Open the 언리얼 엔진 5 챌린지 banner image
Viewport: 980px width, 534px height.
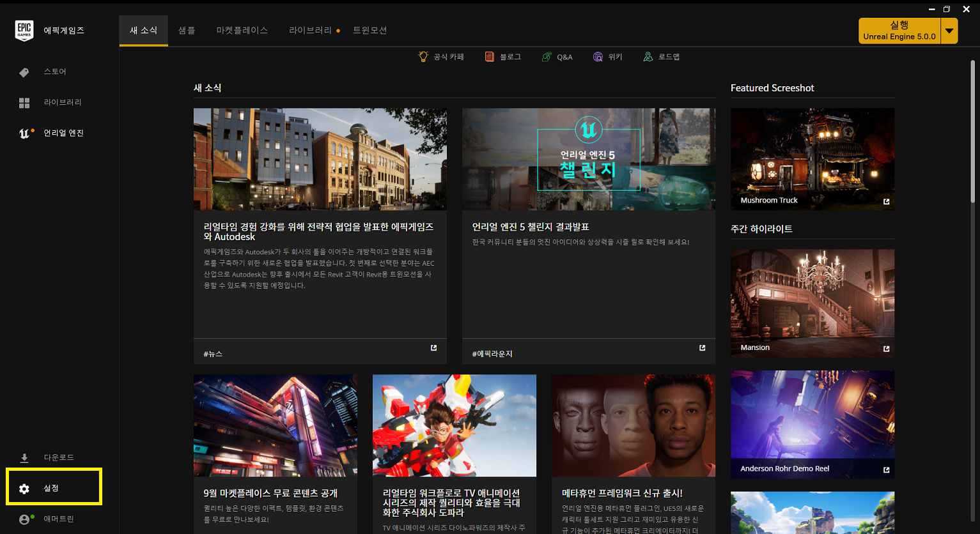(x=589, y=159)
